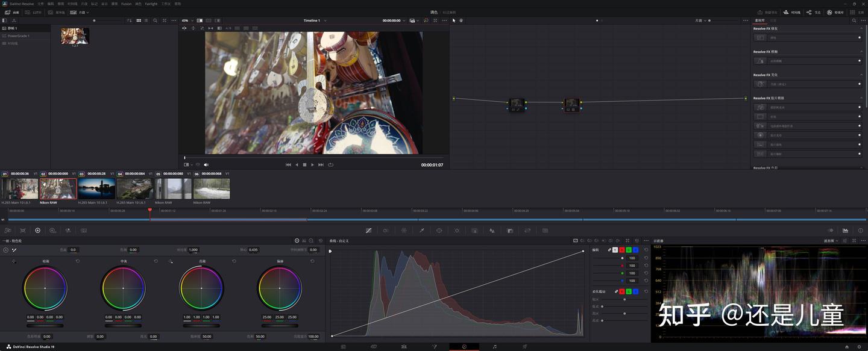868x351 pixels.
Task: Open the viewer timecode 00:00:00:00 dropdown
Action: (x=394, y=20)
